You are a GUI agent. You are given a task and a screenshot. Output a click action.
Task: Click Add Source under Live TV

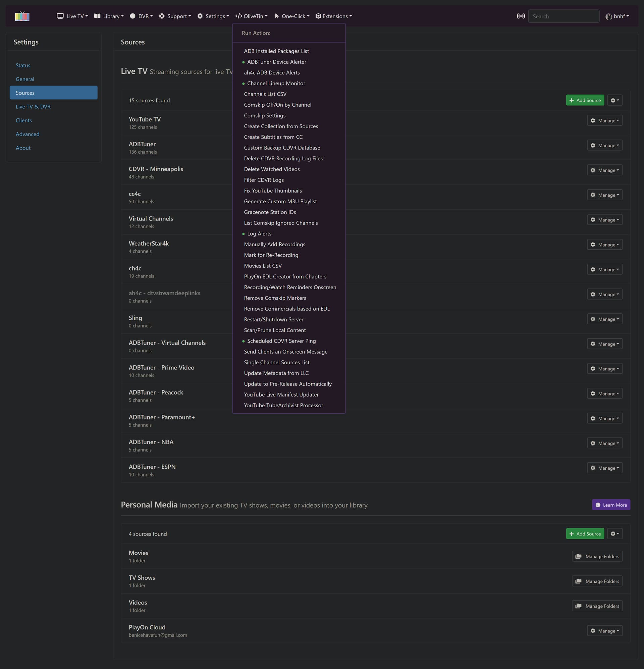click(585, 100)
